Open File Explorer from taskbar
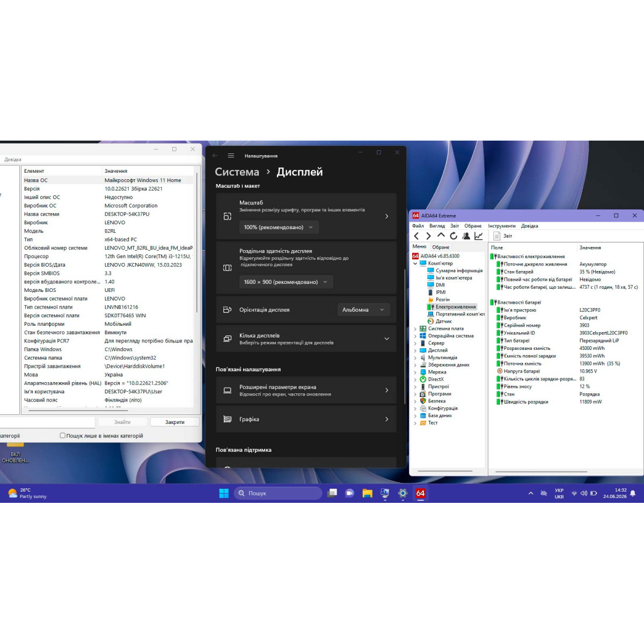Viewport: 644px width, 644px height. pos(367,493)
